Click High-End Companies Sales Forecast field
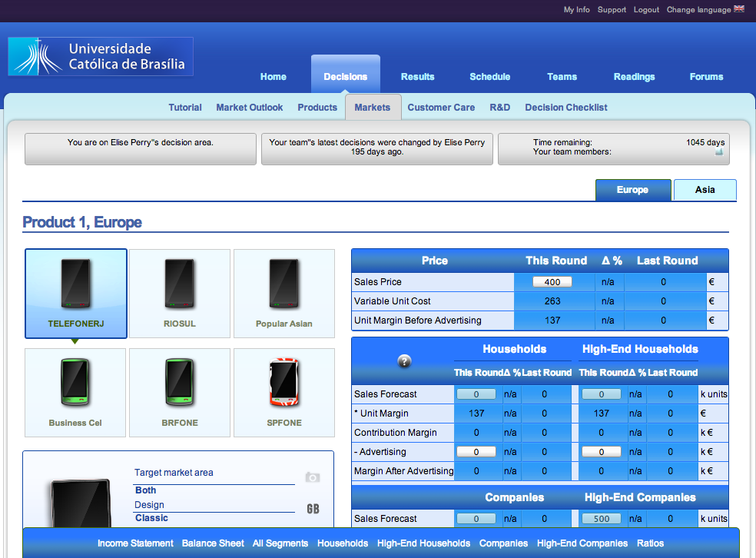756x558 pixels. click(x=601, y=519)
